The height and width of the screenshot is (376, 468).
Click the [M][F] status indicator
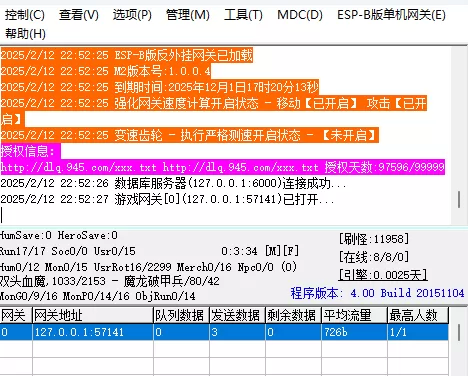tap(282, 251)
